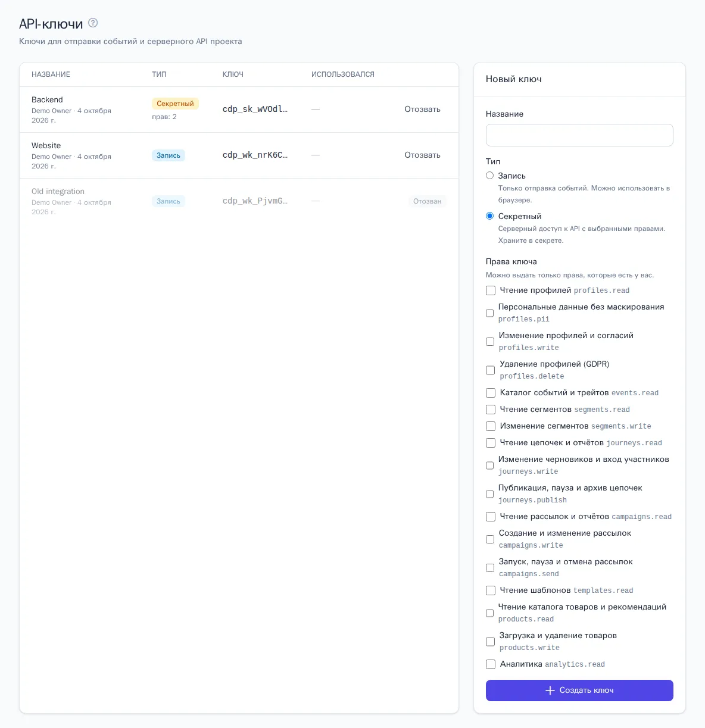
Task: Select the Секретный key type radio
Action: click(x=490, y=216)
